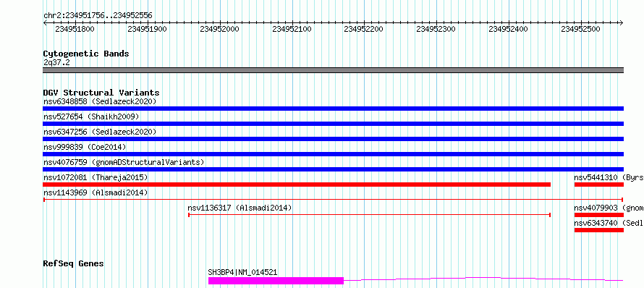Viewport: 644px width, 288px height.
Task: Click the nsv6348858 (Sedlazeck2020) variant label
Action: (x=100, y=101)
